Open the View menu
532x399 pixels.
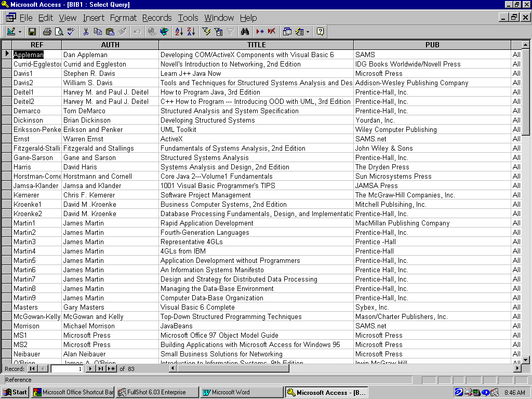tap(68, 18)
